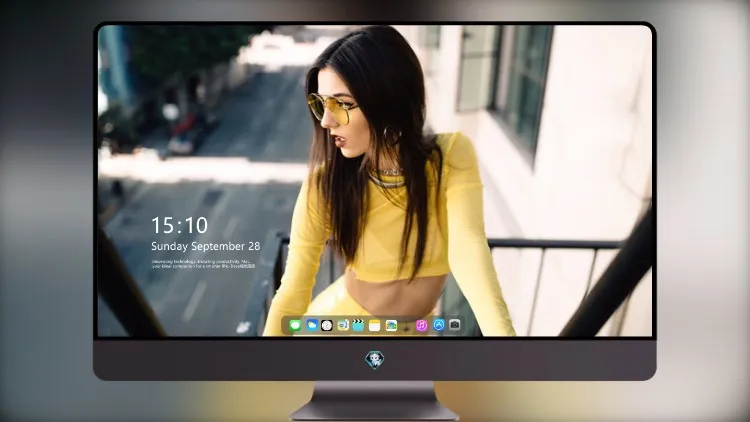750x422 pixels.
Task: Launch the Weather app from the dock
Action: (x=311, y=325)
